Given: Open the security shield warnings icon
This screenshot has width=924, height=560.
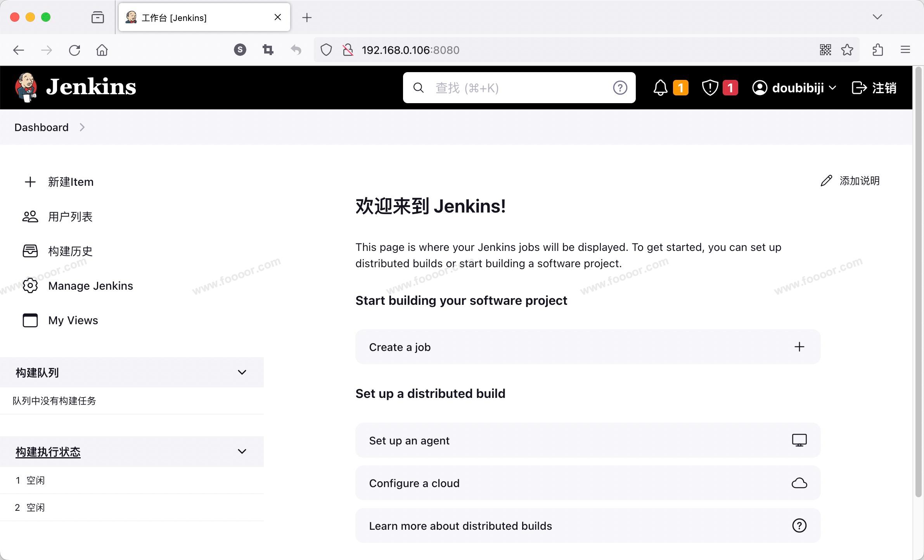Looking at the screenshot, I should click(x=710, y=88).
